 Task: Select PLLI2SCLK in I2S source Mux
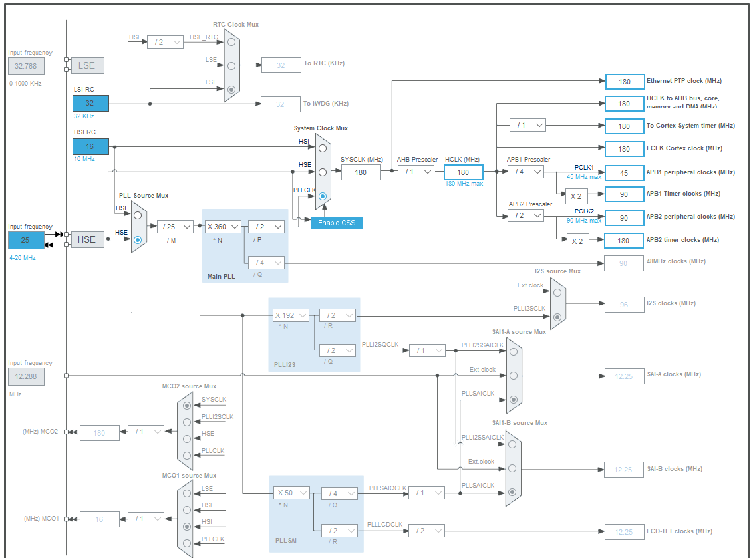click(557, 317)
